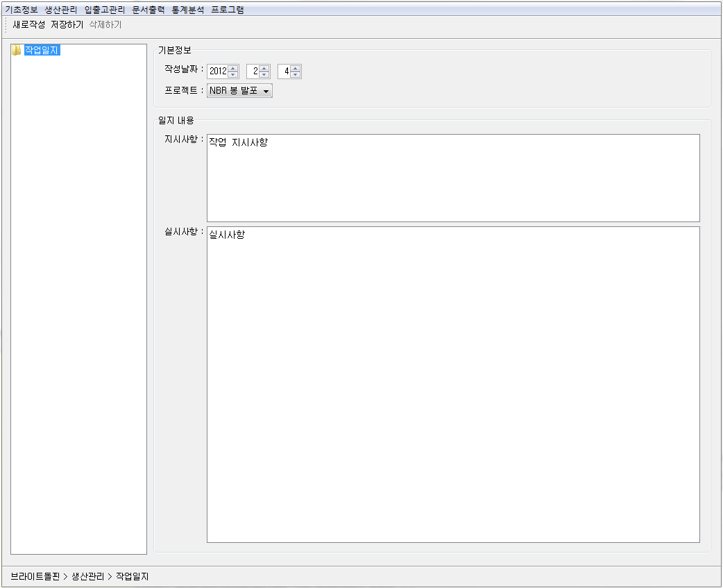
Task: Increase the year value with up arrow
Action: click(x=233, y=68)
